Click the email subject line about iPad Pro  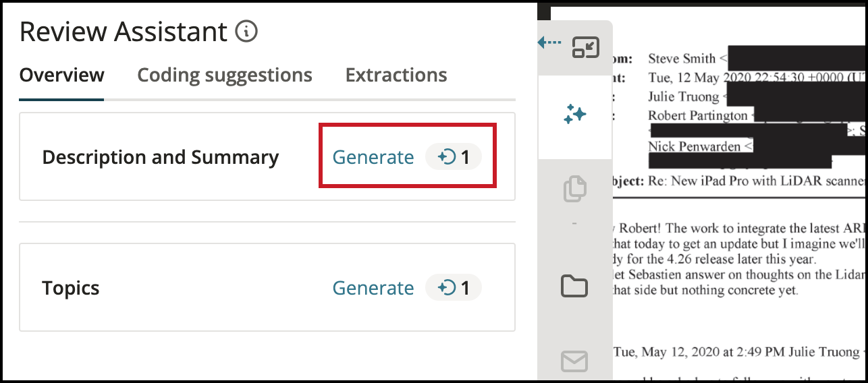pyautogui.click(x=756, y=180)
